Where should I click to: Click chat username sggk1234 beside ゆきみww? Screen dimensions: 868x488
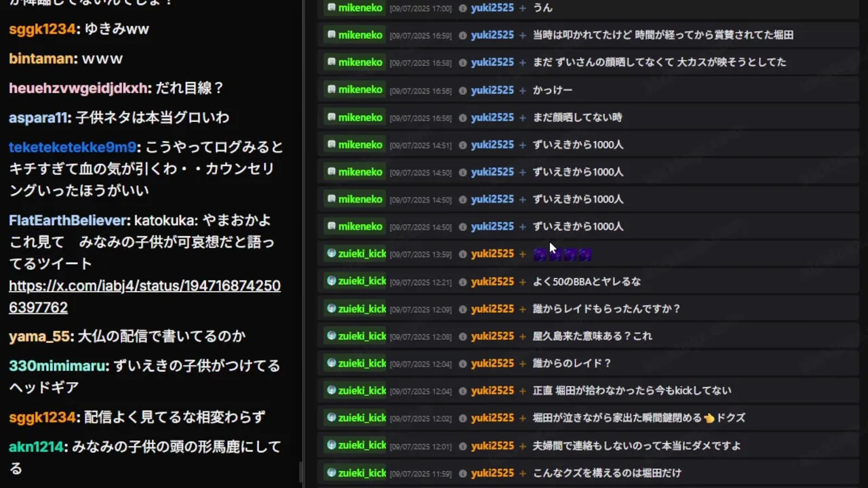(x=43, y=29)
